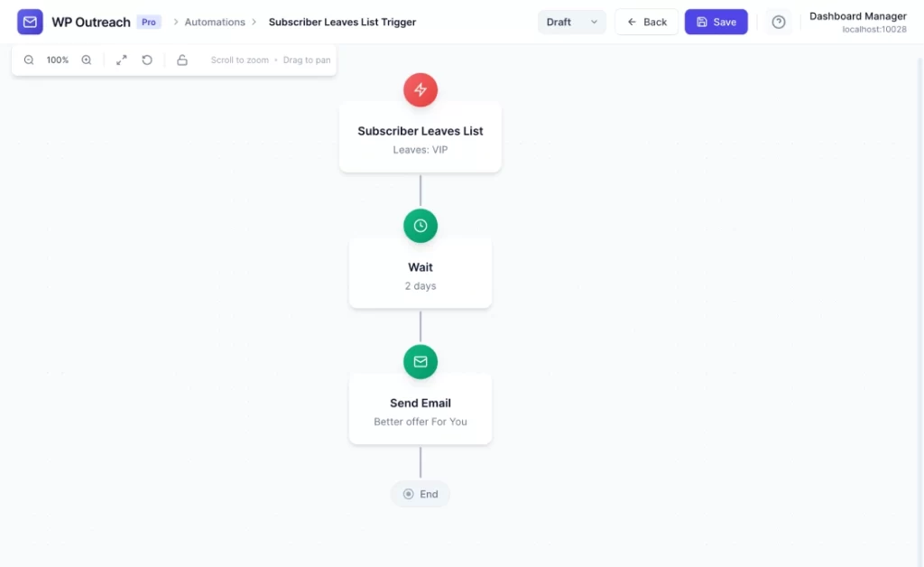This screenshot has width=924, height=567.
Task: Click the red lightning trigger icon
Action: (420, 89)
